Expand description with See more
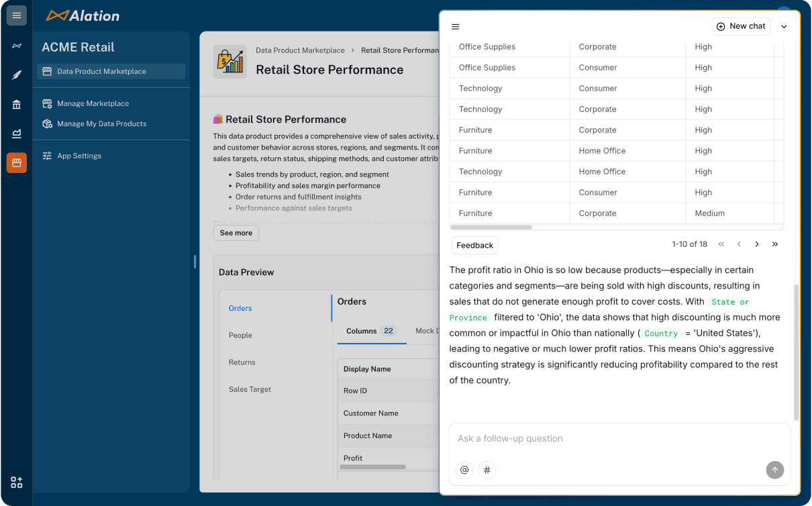Viewport: 812px width, 506px height. click(x=236, y=233)
